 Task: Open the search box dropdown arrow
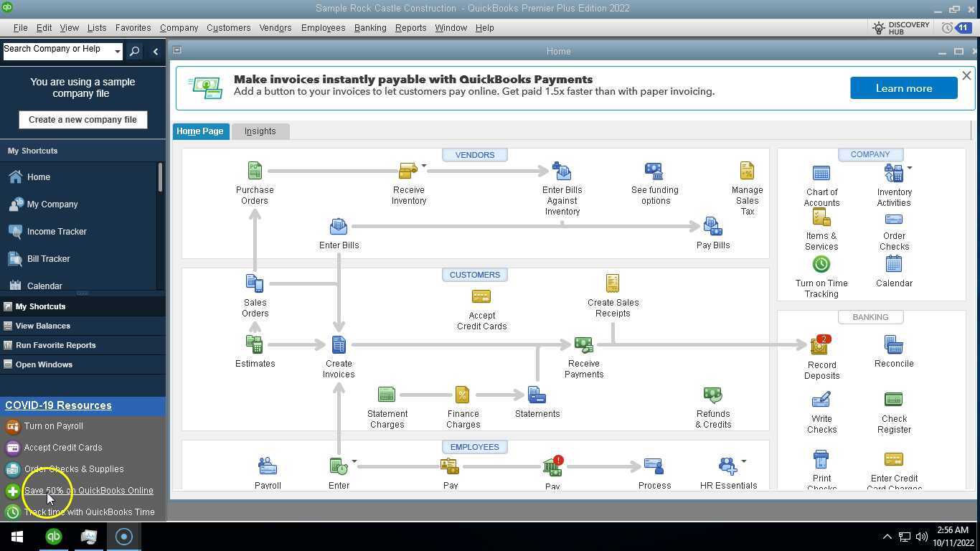117,52
